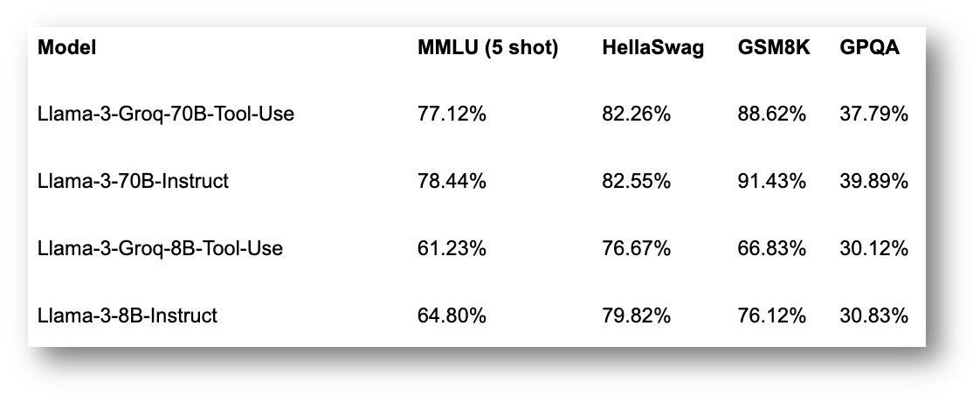Select the 61.23% MMLU cell
The width and height of the screenshot is (980, 402).
pyautogui.click(x=452, y=248)
